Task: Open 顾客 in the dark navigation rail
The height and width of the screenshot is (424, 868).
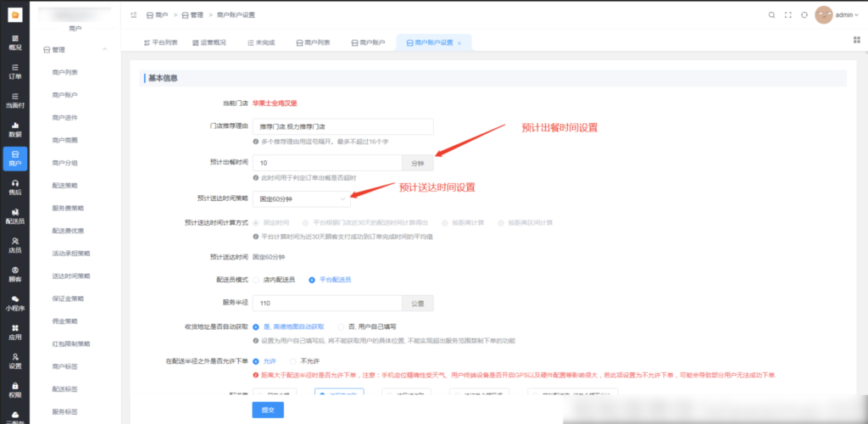Action: (x=15, y=274)
